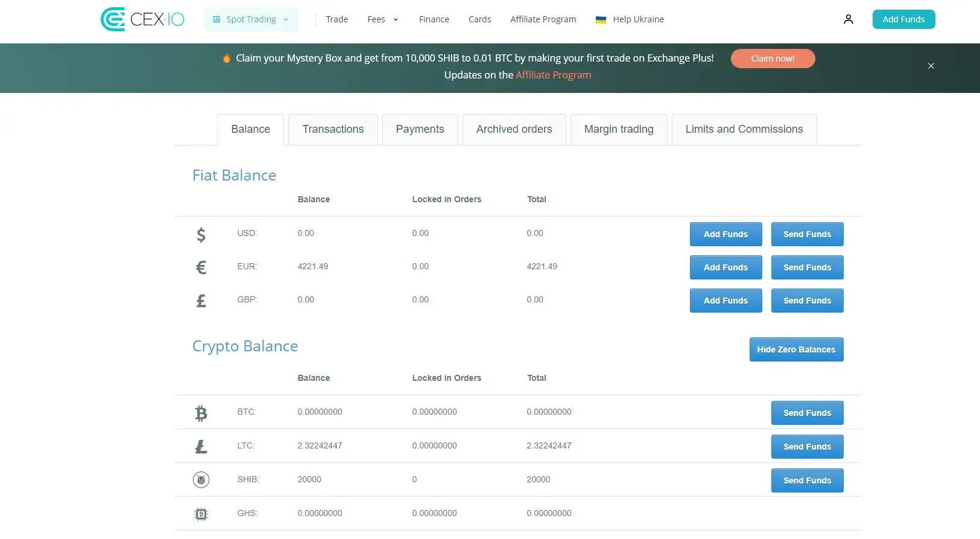This screenshot has height=539, width=980.
Task: Click the US dollar currency icon
Action: tap(201, 234)
